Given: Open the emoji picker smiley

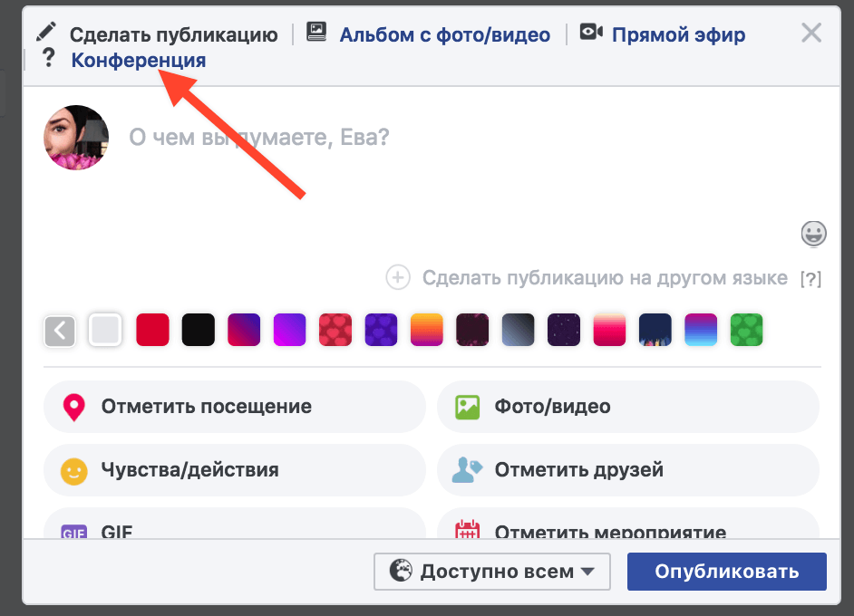Looking at the screenshot, I should tap(814, 234).
